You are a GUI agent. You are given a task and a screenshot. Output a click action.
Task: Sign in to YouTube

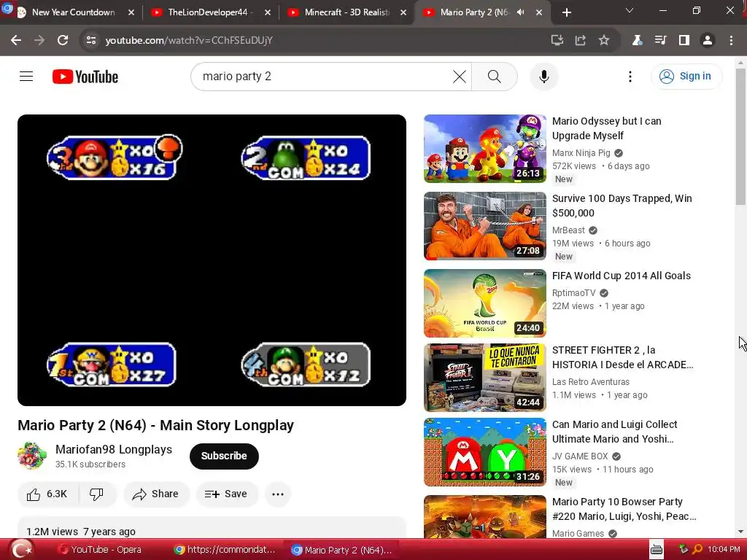(686, 76)
